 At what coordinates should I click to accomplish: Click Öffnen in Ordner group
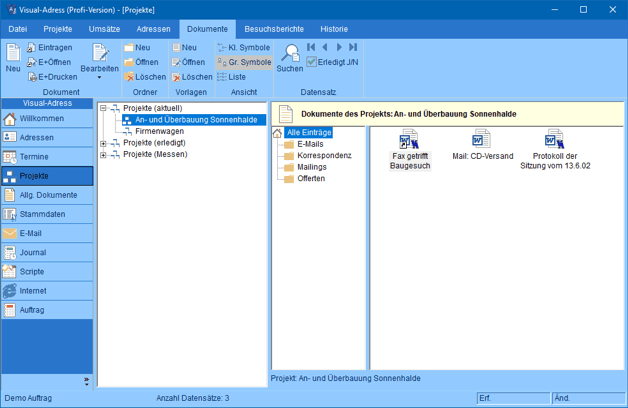coord(141,62)
